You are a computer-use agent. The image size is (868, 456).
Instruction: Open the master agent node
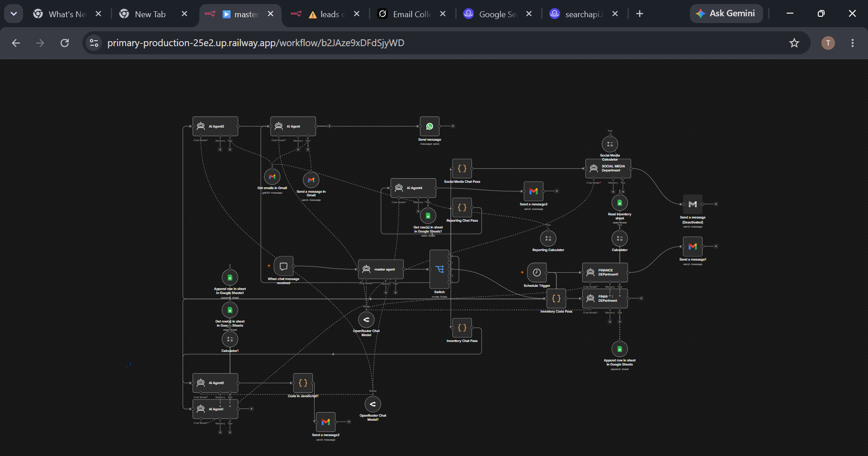click(x=381, y=269)
